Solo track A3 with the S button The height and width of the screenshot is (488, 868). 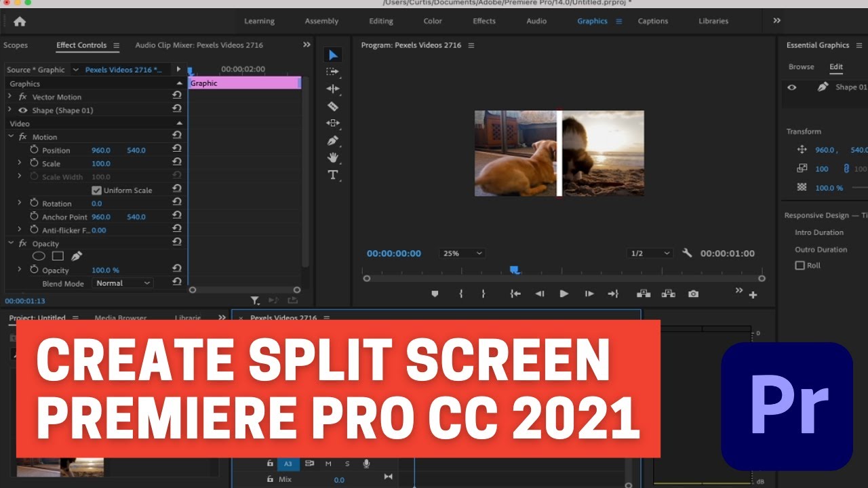point(347,464)
